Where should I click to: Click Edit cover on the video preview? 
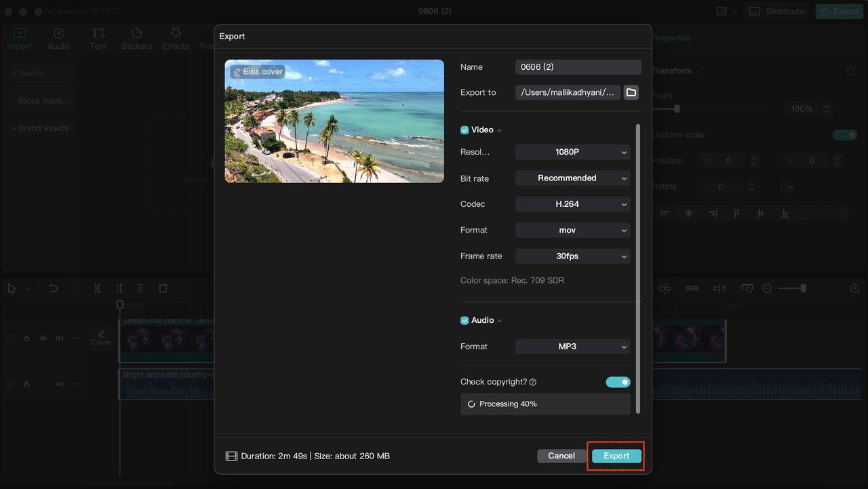pos(256,71)
